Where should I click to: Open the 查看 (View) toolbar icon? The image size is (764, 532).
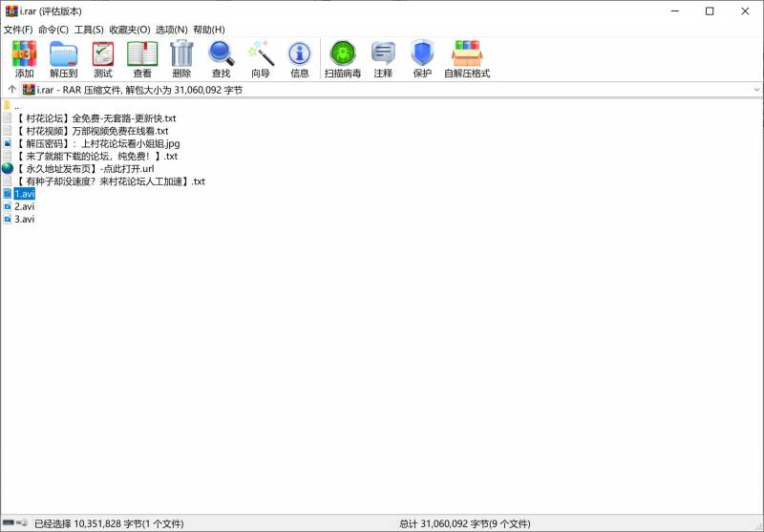pos(142,59)
